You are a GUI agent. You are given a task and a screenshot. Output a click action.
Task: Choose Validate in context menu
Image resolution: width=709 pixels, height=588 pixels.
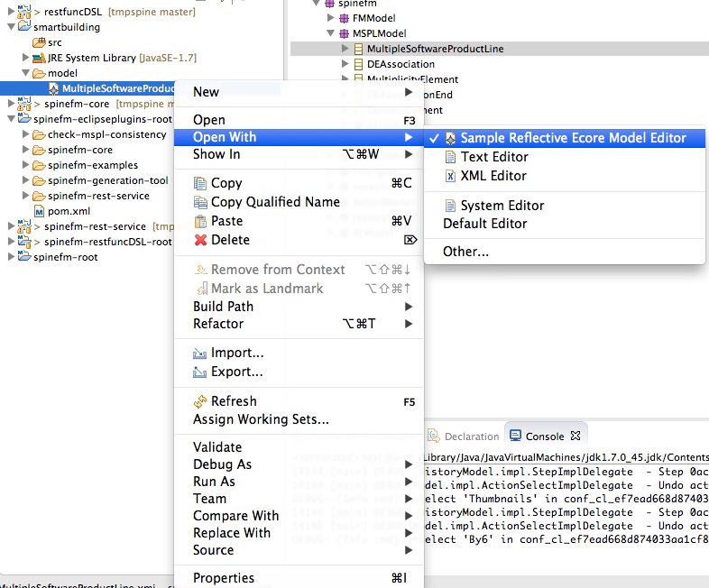299,447
